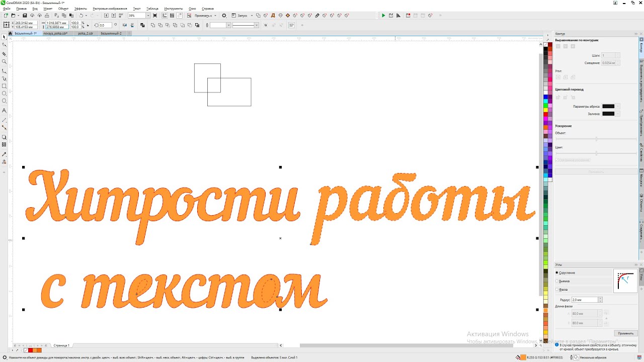Select the Pick tool in the toolbox
The height and width of the screenshot is (362, 644).
click(x=5, y=37)
